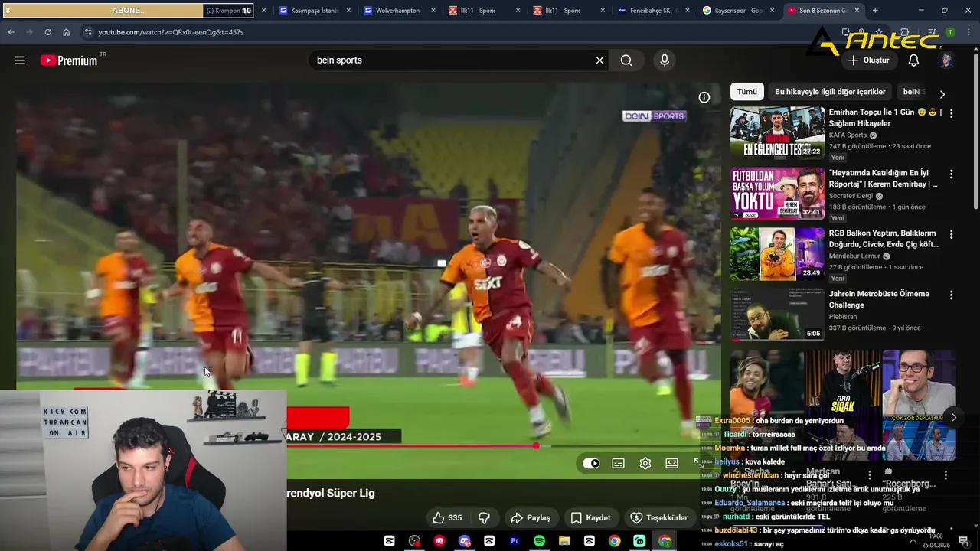Open the YouTube hamburger guide menu
The image size is (980, 551).
20,60
